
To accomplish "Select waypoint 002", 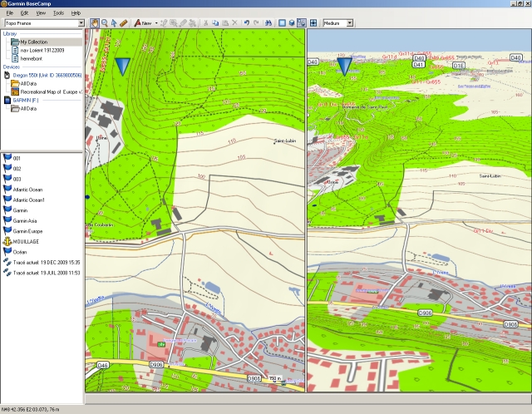I will 17,169.
